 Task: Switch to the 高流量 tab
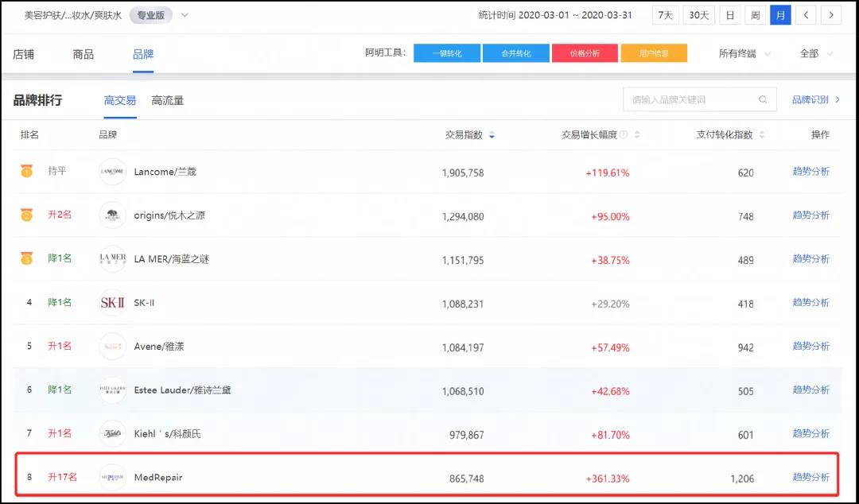(x=168, y=101)
